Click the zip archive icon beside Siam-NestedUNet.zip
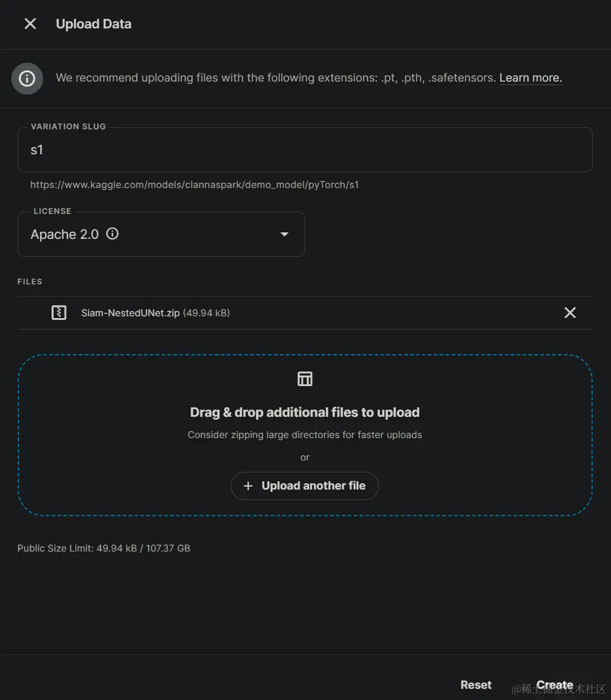The height and width of the screenshot is (700, 611). pyautogui.click(x=59, y=312)
